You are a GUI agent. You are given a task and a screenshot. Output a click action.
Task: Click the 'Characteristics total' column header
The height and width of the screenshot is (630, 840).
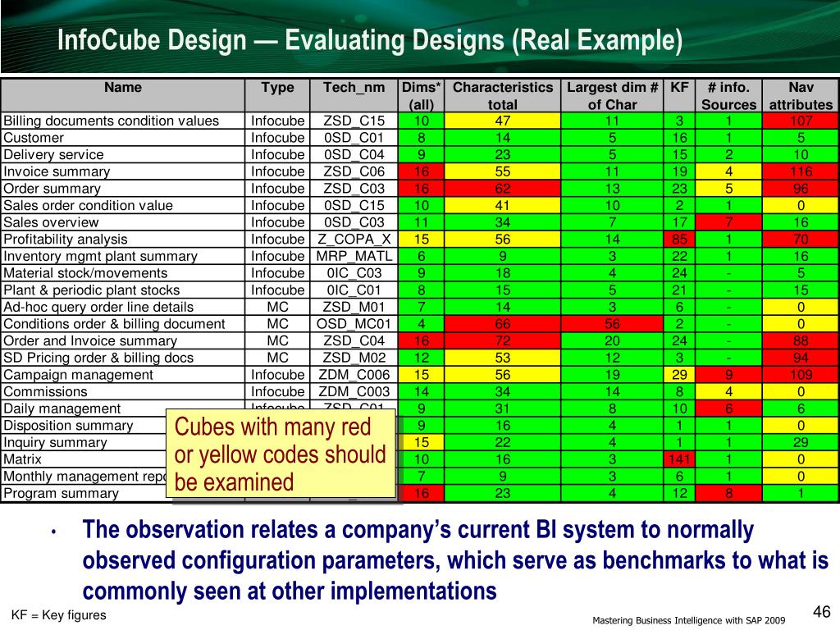(503, 95)
